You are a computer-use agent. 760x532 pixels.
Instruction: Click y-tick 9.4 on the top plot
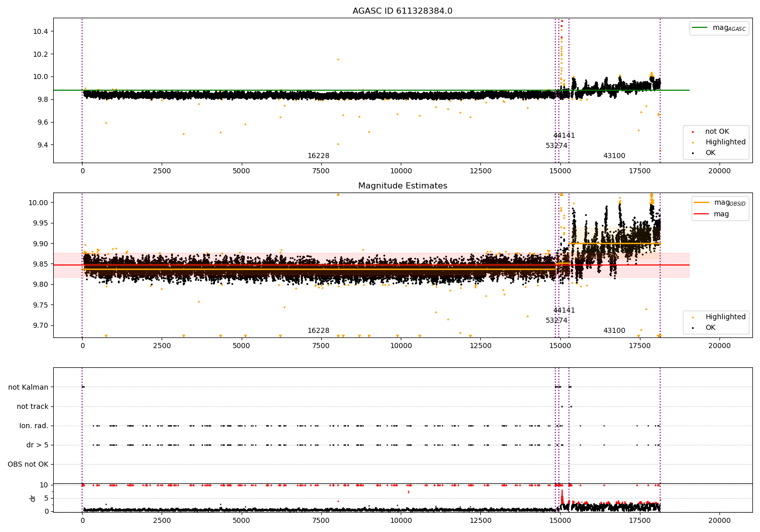tap(43, 145)
